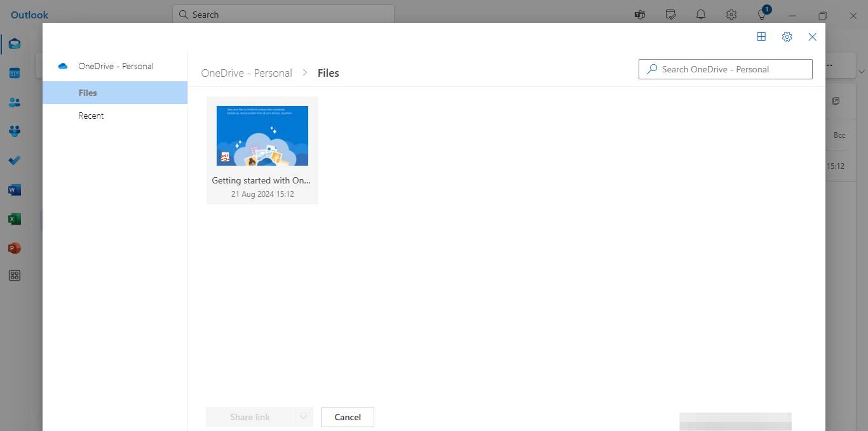The height and width of the screenshot is (431, 868).
Task: Cancel the OneDrive file picker
Action: tap(347, 417)
